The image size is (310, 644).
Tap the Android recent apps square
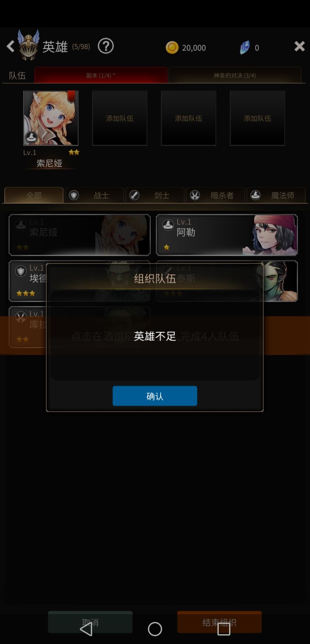point(224,629)
